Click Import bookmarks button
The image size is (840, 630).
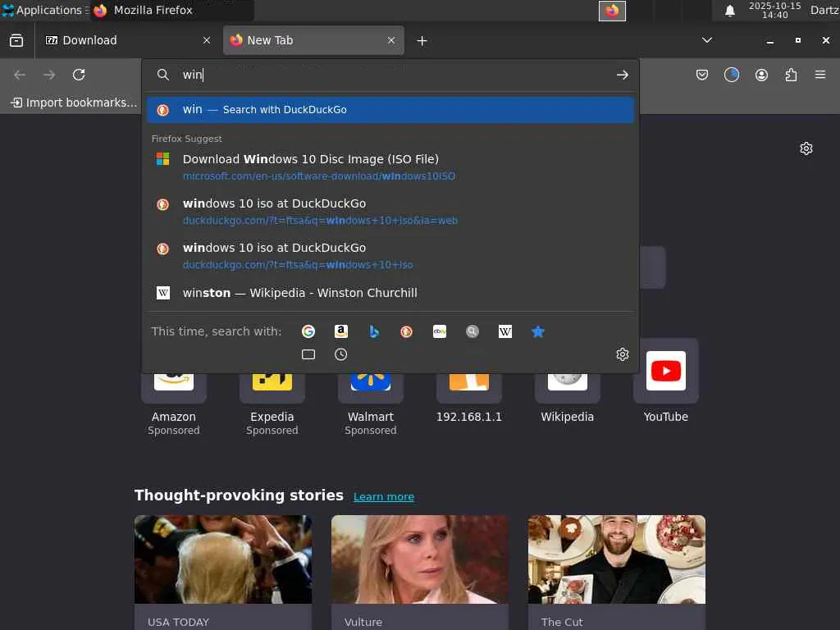[x=74, y=103]
